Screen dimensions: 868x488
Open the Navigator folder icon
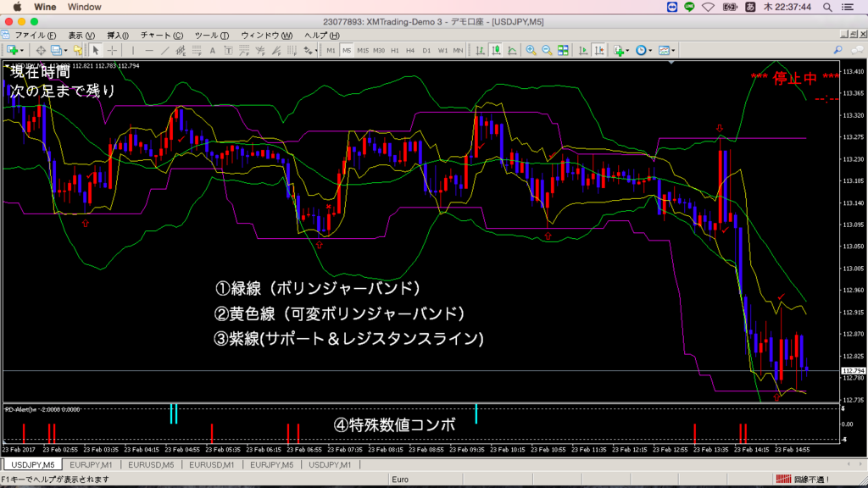(78, 50)
